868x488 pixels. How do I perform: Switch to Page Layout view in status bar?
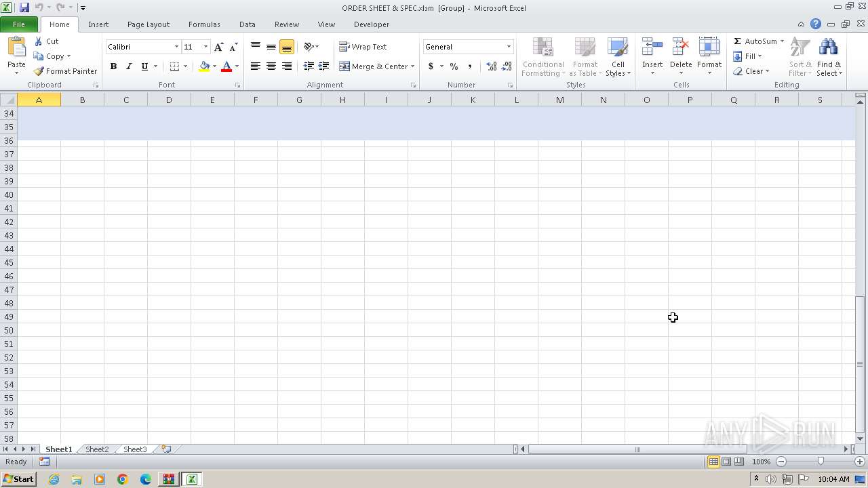726,462
